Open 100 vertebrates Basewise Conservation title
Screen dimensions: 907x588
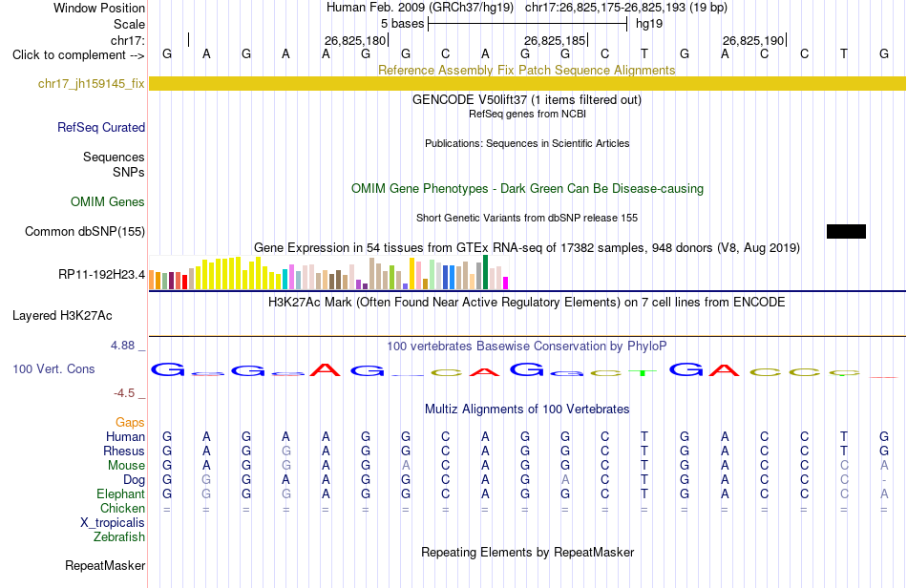pyautogui.click(x=526, y=346)
